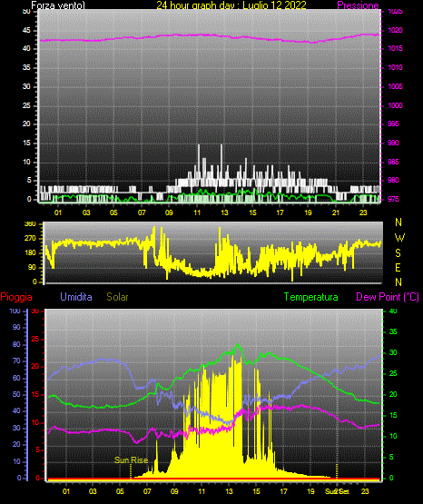Click pressure axis value 990
The image size is (423, 504).
tap(393, 143)
